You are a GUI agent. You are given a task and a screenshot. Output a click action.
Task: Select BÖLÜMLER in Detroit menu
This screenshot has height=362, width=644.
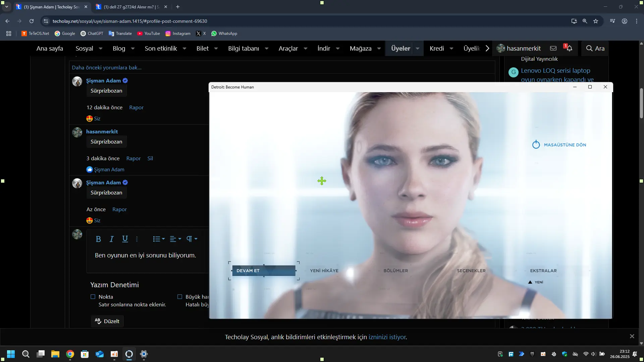click(396, 271)
